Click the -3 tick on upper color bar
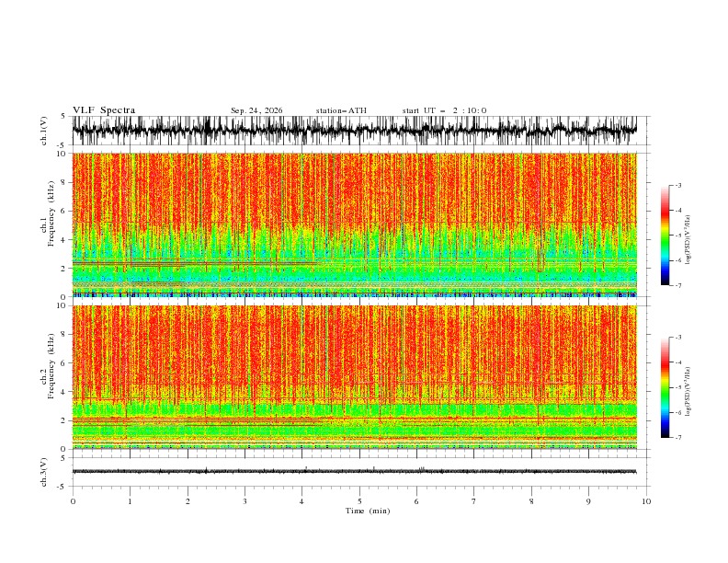Image resolution: width=728 pixels, height=563 pixels. (x=678, y=185)
